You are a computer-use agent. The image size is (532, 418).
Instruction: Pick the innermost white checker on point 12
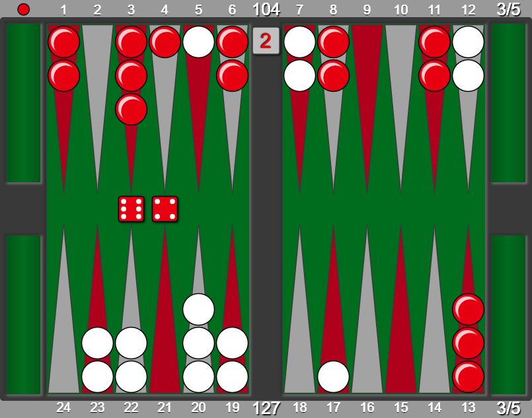(468, 75)
